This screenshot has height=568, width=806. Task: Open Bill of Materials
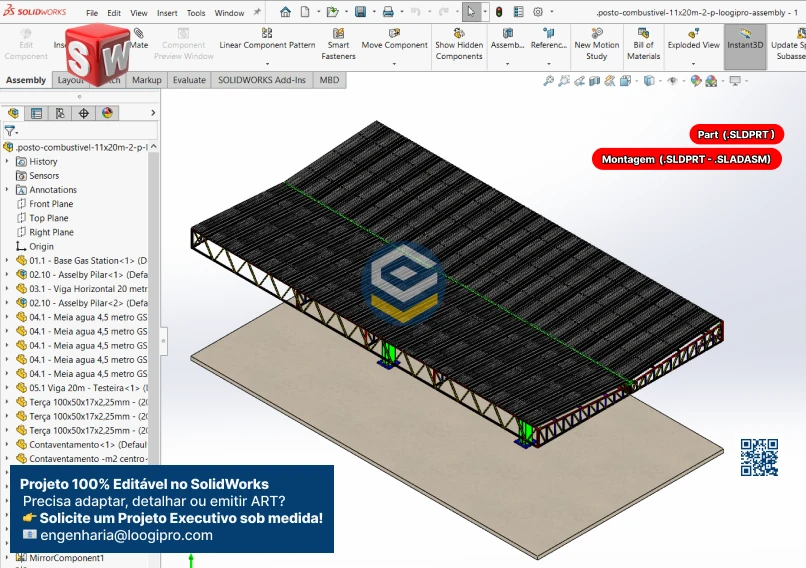tap(643, 45)
